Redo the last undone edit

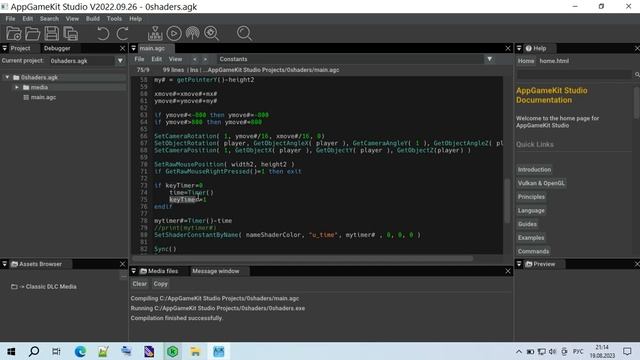click(x=122, y=33)
